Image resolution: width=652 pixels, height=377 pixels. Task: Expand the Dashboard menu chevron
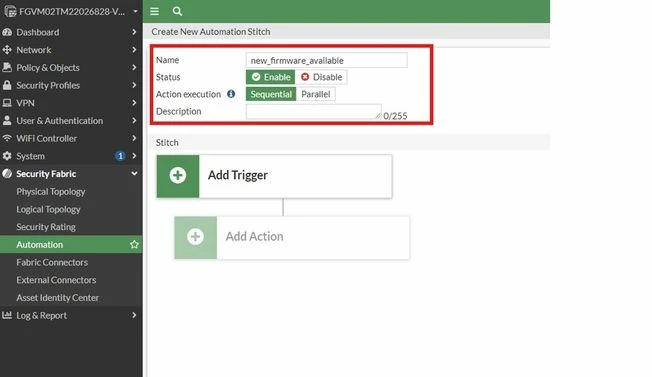(134, 32)
